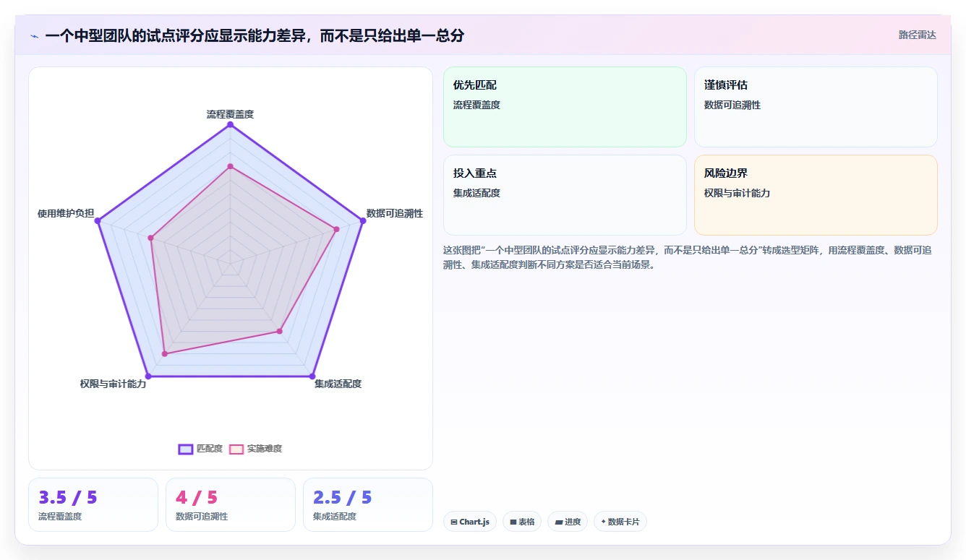Click the purple data point at 权限与审计能力 vertex
Viewport: 966px width, 560px height.
[x=148, y=376]
